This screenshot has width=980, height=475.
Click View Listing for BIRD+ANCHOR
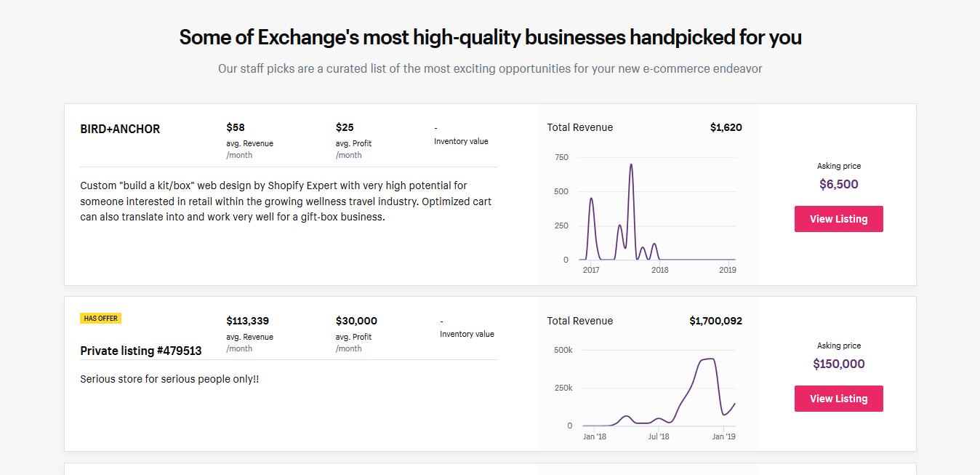click(x=838, y=219)
